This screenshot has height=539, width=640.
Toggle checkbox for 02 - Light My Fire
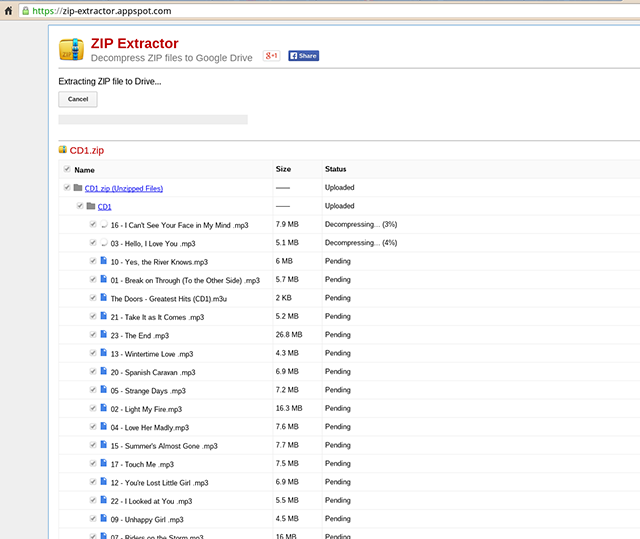click(93, 408)
